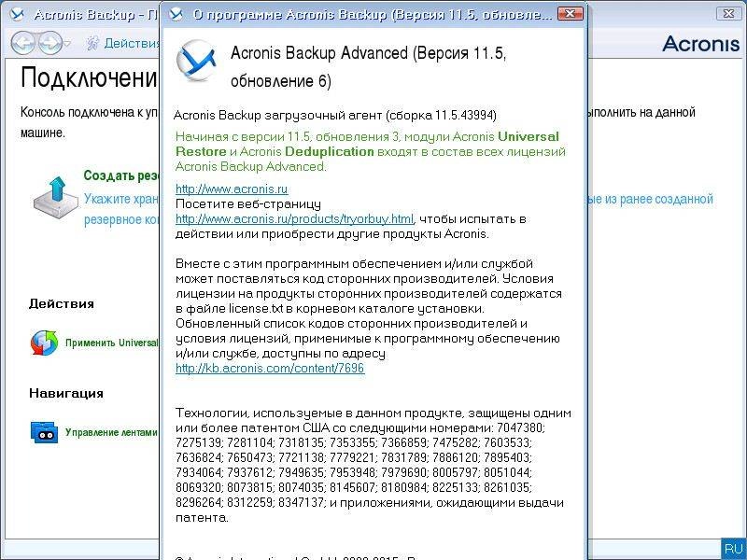The height and width of the screenshot is (560, 747).
Task: Close the main Acronis Backup window
Action: click(729, 14)
